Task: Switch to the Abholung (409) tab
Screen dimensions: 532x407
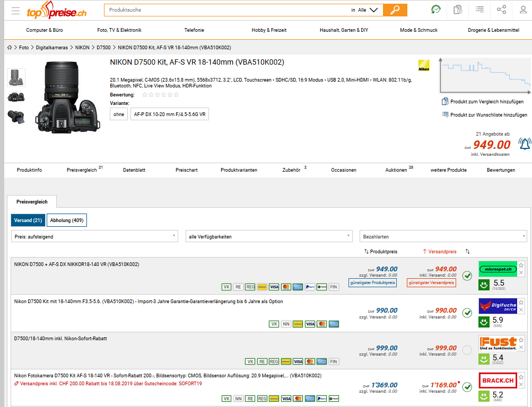Action: pyautogui.click(x=67, y=220)
